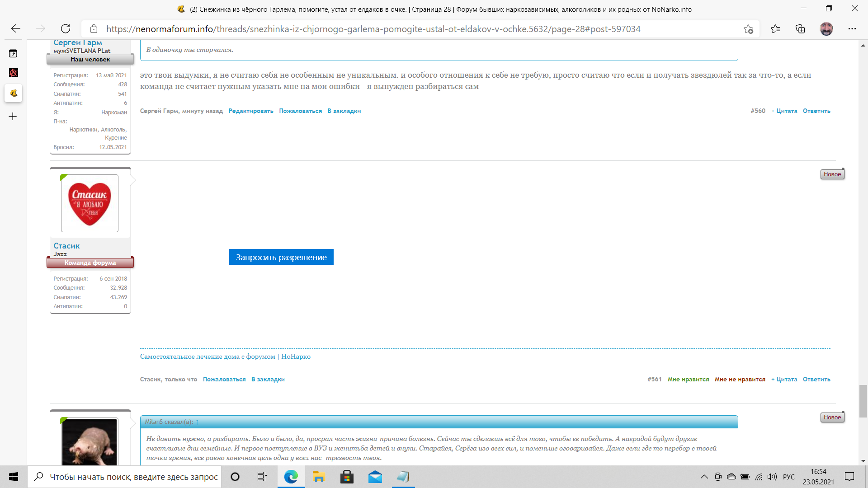Open Стасик user profile name link
868x488 pixels.
(66, 246)
